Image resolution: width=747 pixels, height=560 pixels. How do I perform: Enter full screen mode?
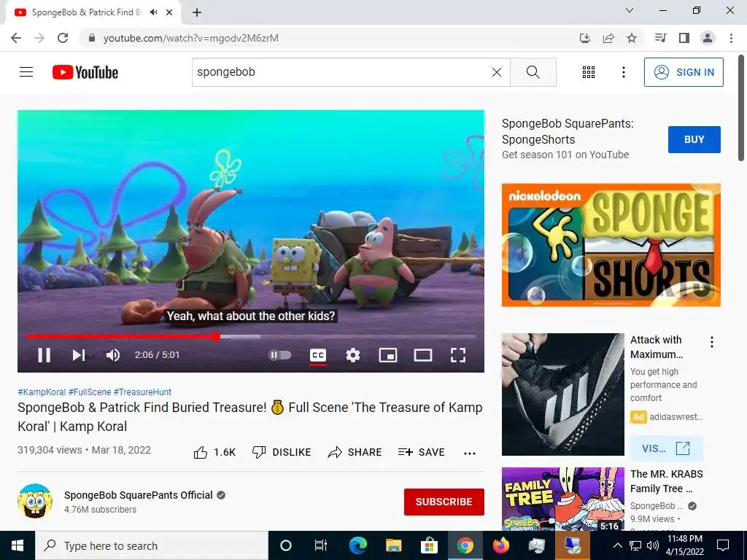[x=458, y=355]
